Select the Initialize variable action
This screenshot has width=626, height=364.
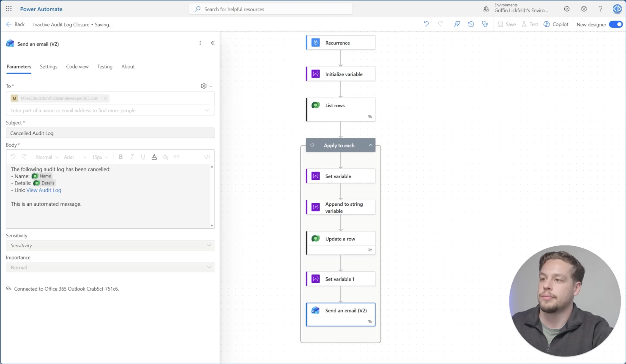click(340, 74)
